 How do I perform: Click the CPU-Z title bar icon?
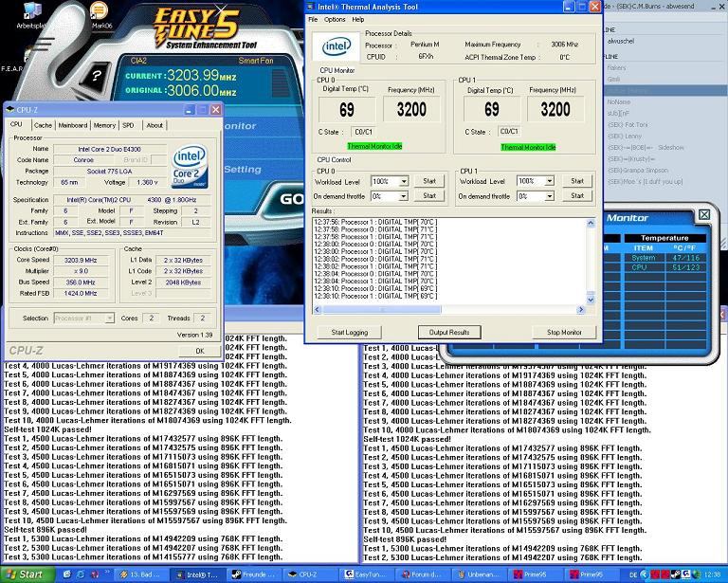(x=10, y=110)
